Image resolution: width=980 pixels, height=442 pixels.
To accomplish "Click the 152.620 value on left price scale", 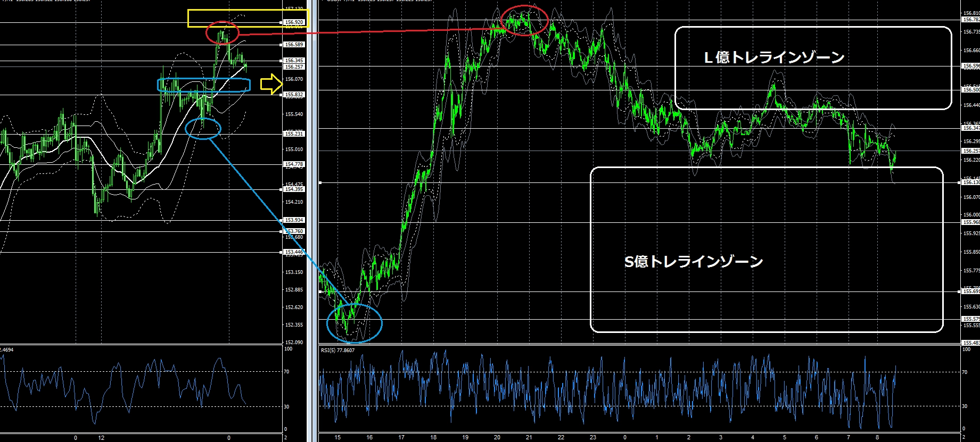I will point(294,307).
